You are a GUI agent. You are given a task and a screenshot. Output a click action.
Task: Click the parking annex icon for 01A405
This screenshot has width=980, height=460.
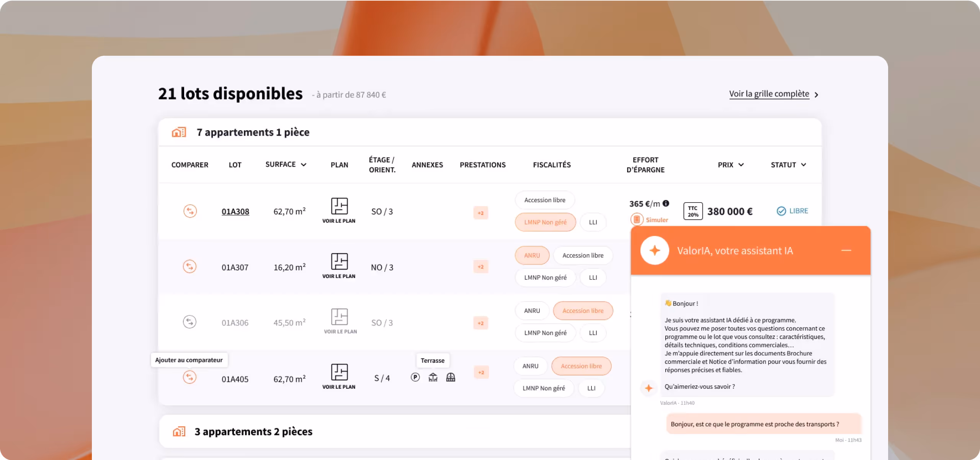415,378
